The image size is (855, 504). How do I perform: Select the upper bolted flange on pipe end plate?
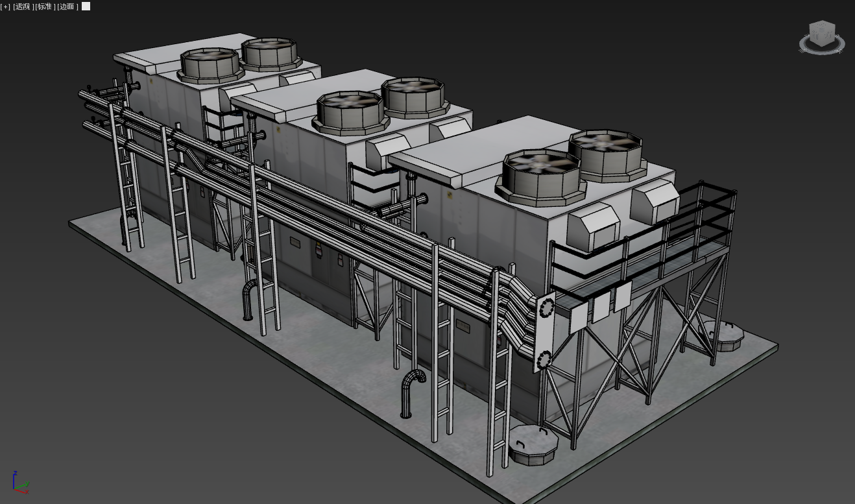(x=546, y=307)
